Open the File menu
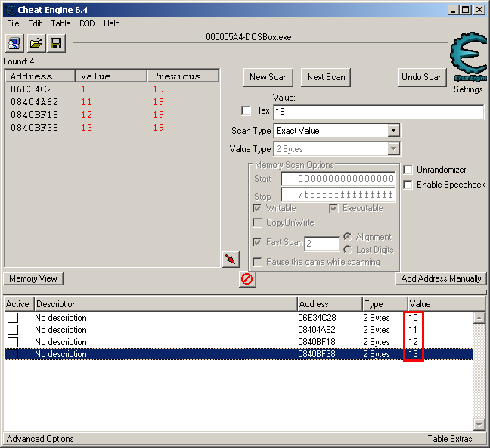This screenshot has width=490, height=448. pos(13,23)
